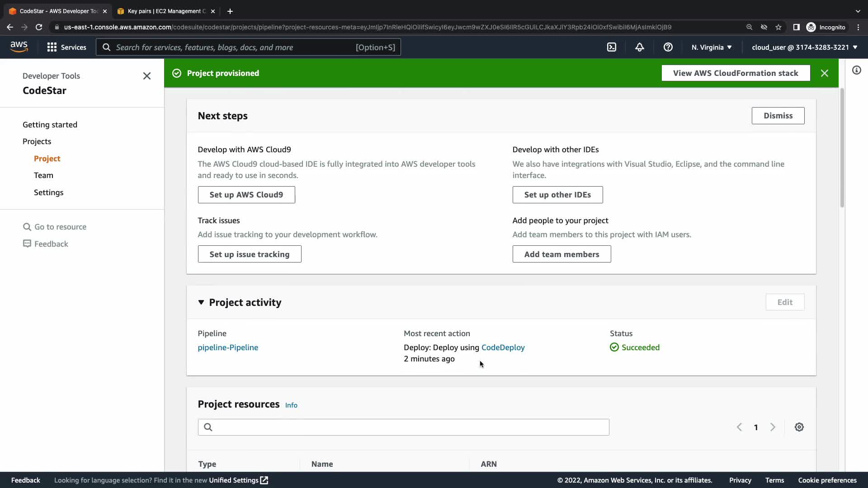Click the help question mark icon

[x=668, y=47]
